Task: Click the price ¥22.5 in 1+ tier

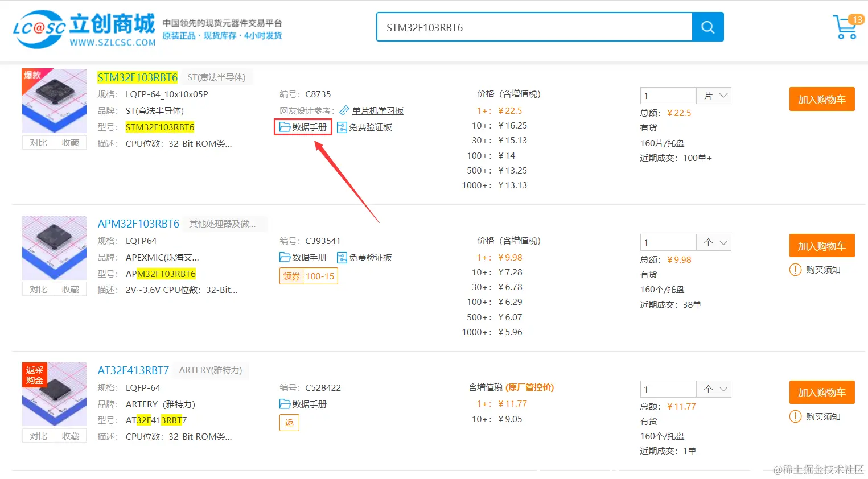Action: tap(510, 111)
